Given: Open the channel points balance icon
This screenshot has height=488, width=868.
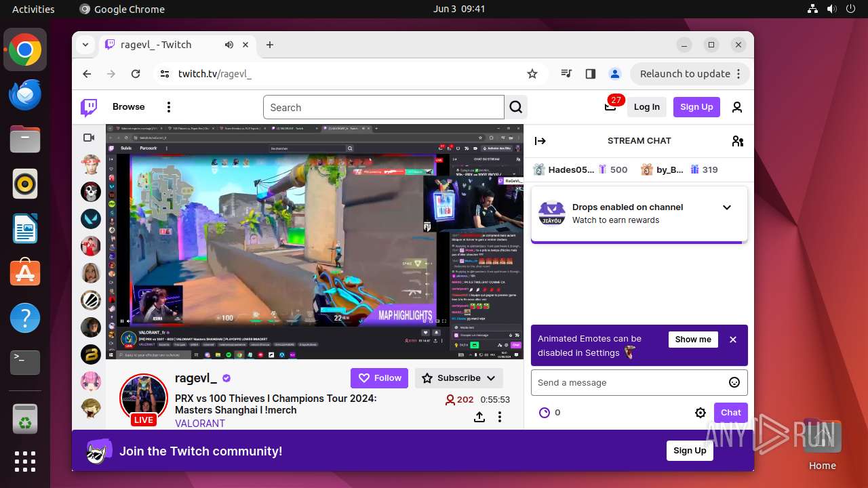Looking at the screenshot, I should coord(544,412).
